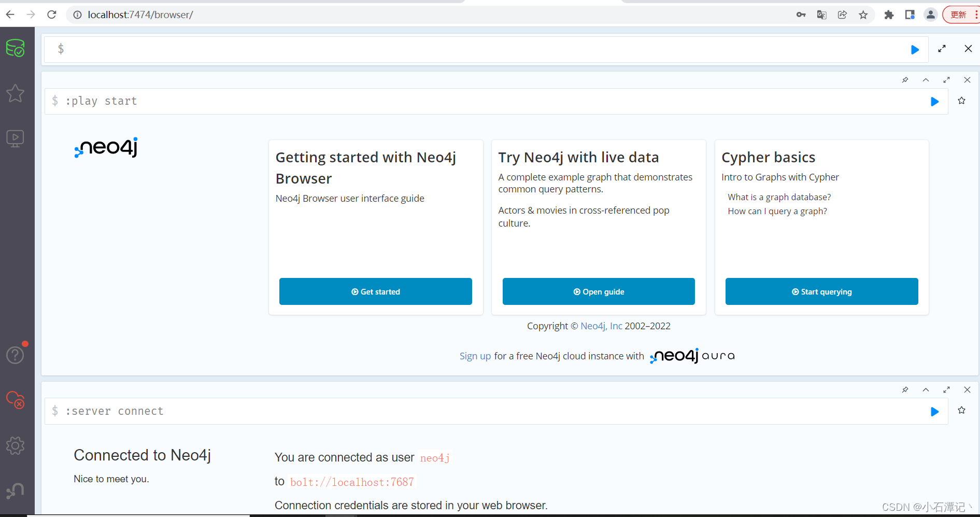Open the About Neo4j sidebar icon
Screen dimensions: 980x517
point(16,491)
